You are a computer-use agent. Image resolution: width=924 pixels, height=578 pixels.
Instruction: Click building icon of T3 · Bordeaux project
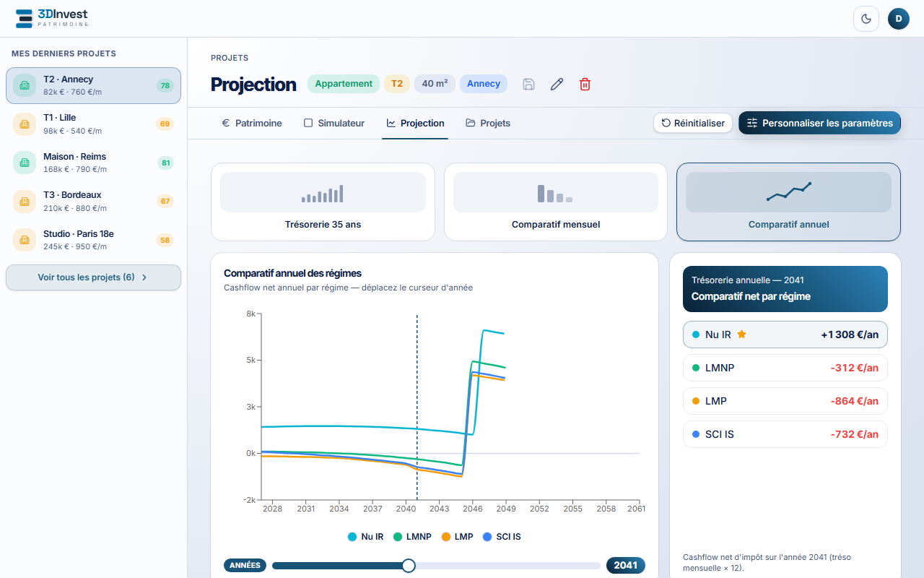pyautogui.click(x=25, y=202)
